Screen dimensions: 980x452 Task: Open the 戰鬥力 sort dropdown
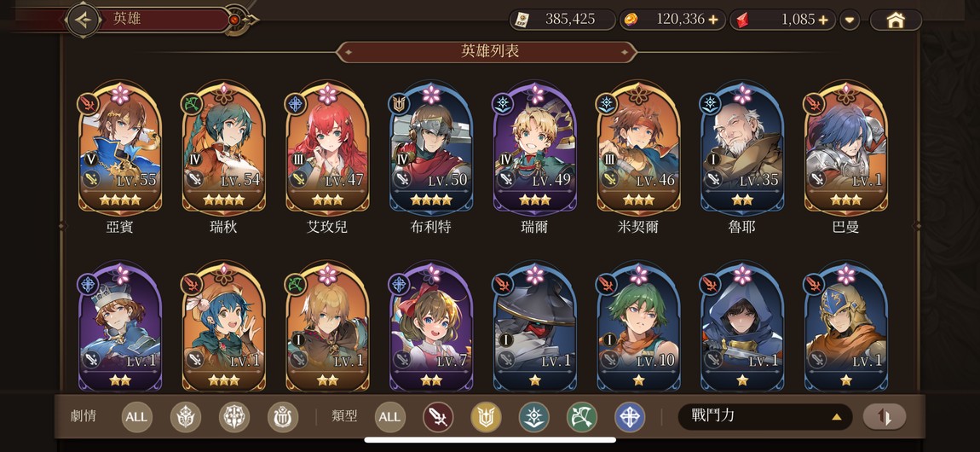pyautogui.click(x=765, y=416)
